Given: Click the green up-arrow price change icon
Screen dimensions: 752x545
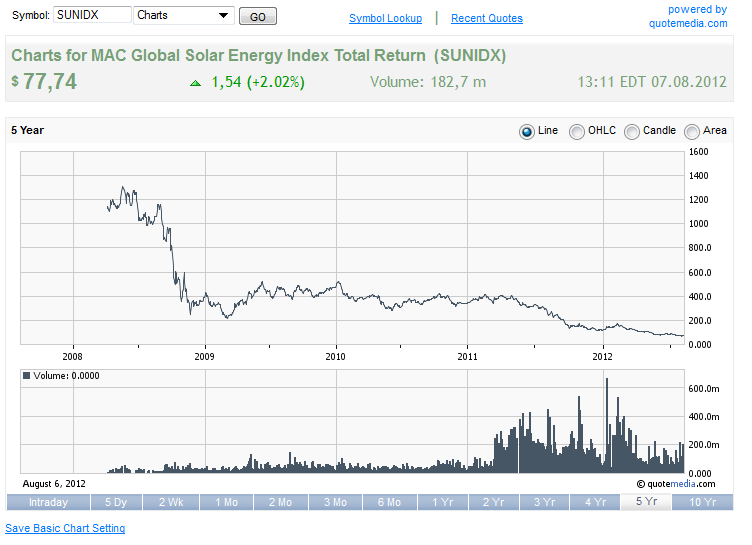Looking at the screenshot, I should tap(195, 83).
